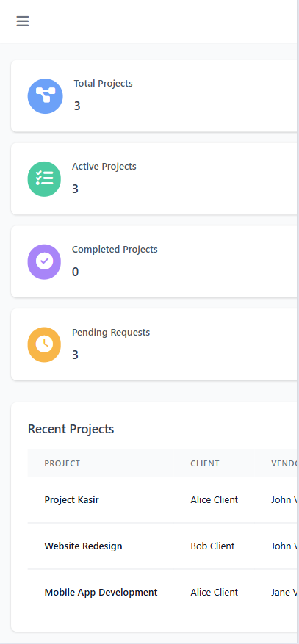Click the Recent Projects heading
Image resolution: width=299 pixels, height=644 pixels.
[x=71, y=429]
